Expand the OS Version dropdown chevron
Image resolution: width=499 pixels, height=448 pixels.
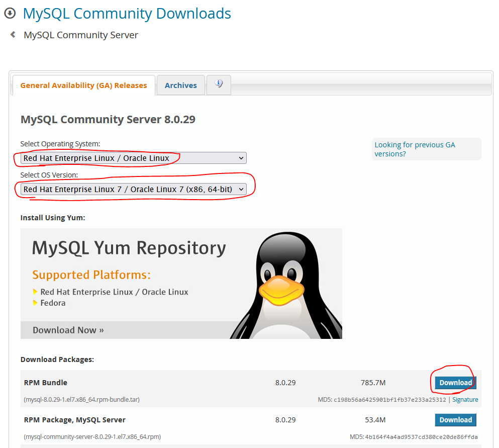(241, 189)
